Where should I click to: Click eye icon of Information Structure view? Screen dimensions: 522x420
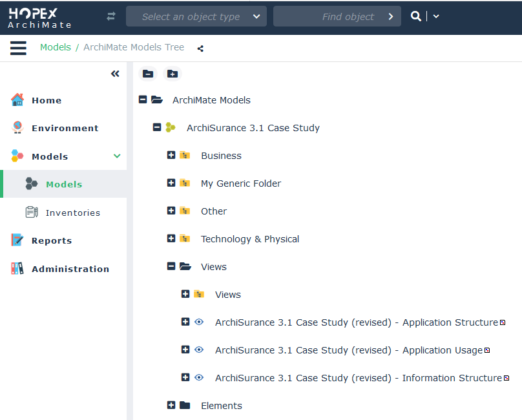click(199, 378)
